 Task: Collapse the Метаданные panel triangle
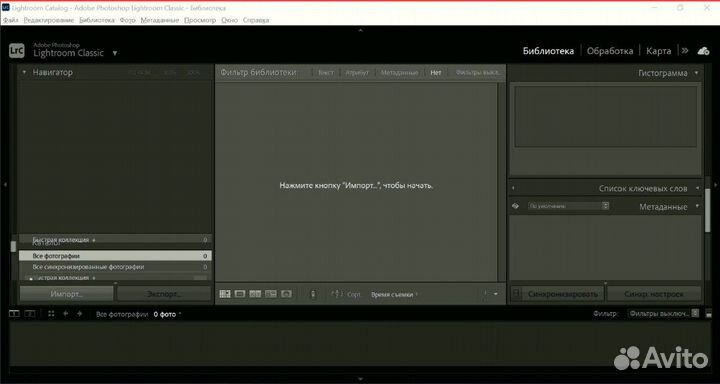(697, 206)
